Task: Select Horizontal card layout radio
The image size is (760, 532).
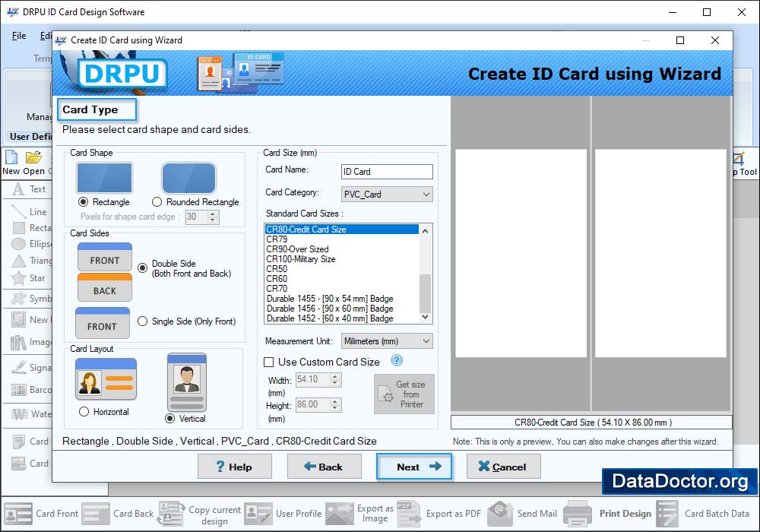Action: pyautogui.click(x=84, y=412)
